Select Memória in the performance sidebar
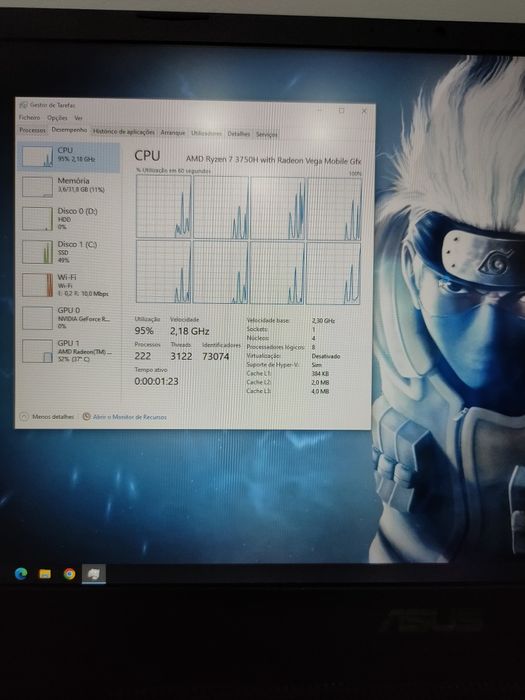This screenshot has width=525, height=700. coord(69,186)
